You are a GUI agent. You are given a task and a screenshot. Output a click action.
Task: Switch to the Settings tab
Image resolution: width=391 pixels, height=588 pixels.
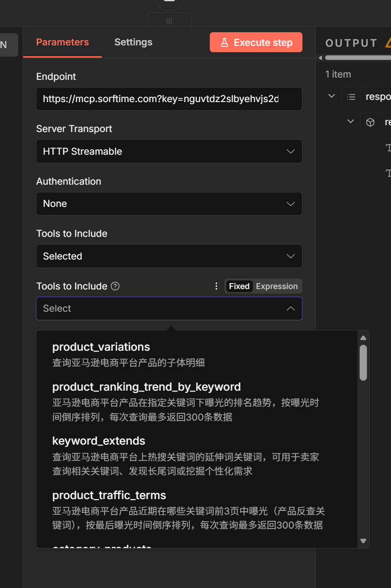[x=133, y=42]
